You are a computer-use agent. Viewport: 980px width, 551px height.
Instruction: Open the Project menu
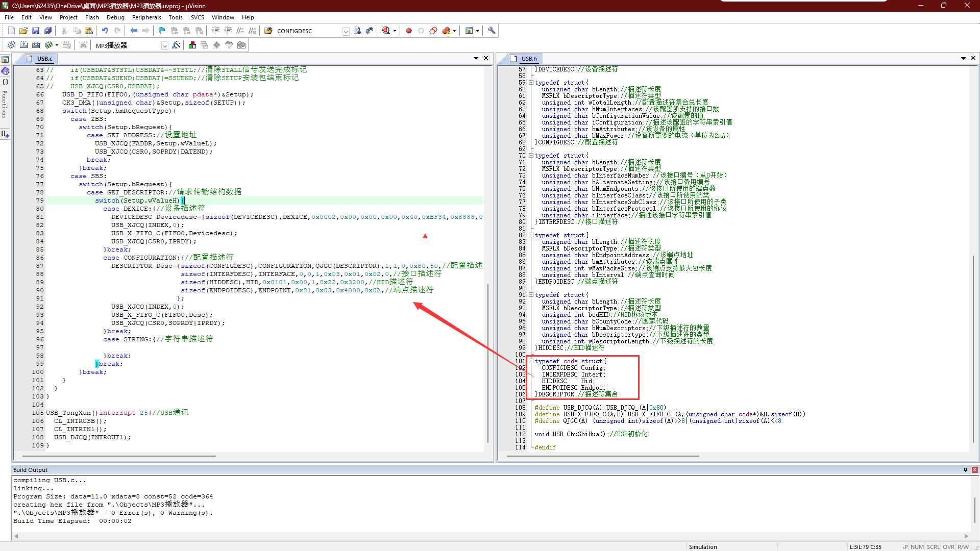tap(68, 17)
